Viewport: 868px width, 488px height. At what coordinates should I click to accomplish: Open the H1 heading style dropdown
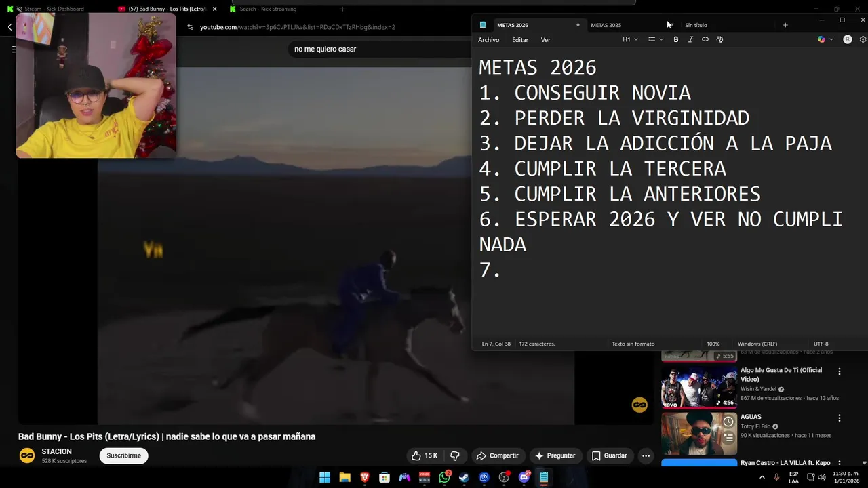[630, 39]
